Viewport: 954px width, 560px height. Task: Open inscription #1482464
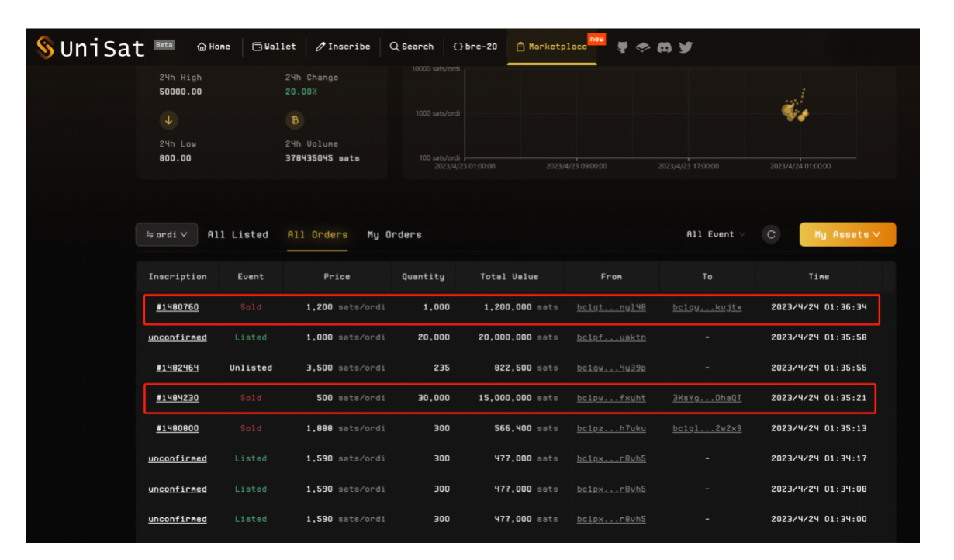pyautogui.click(x=178, y=368)
